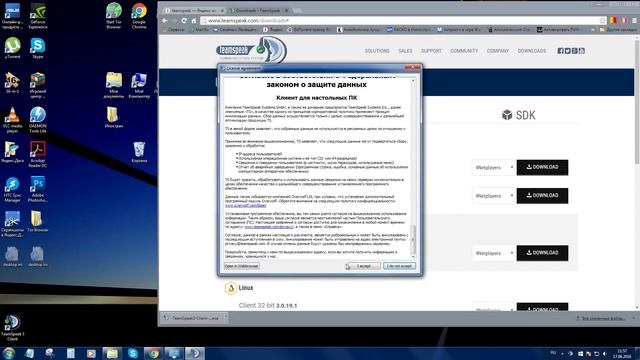Switch to the Downloads - TeamSpeak tab
The image size is (640, 360).
(x=258, y=10)
